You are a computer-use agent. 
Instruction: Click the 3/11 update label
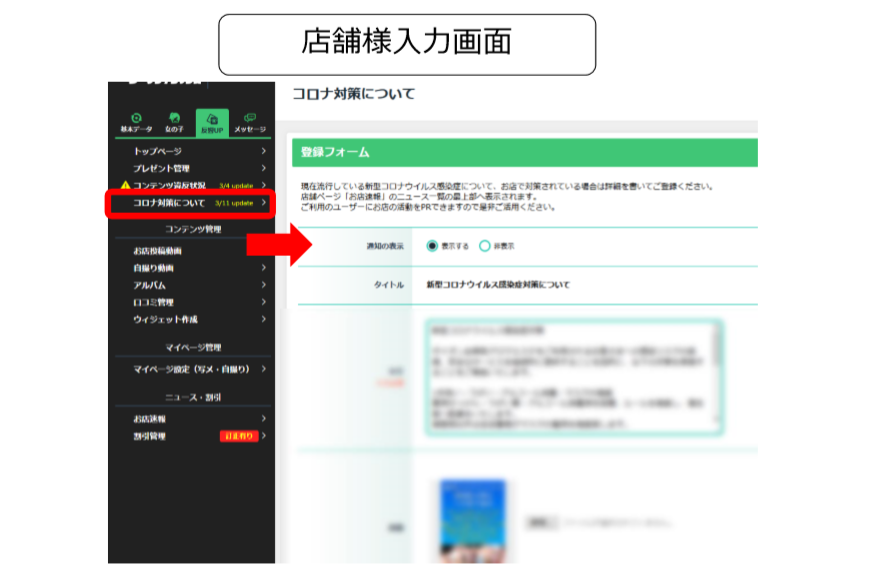[234, 203]
